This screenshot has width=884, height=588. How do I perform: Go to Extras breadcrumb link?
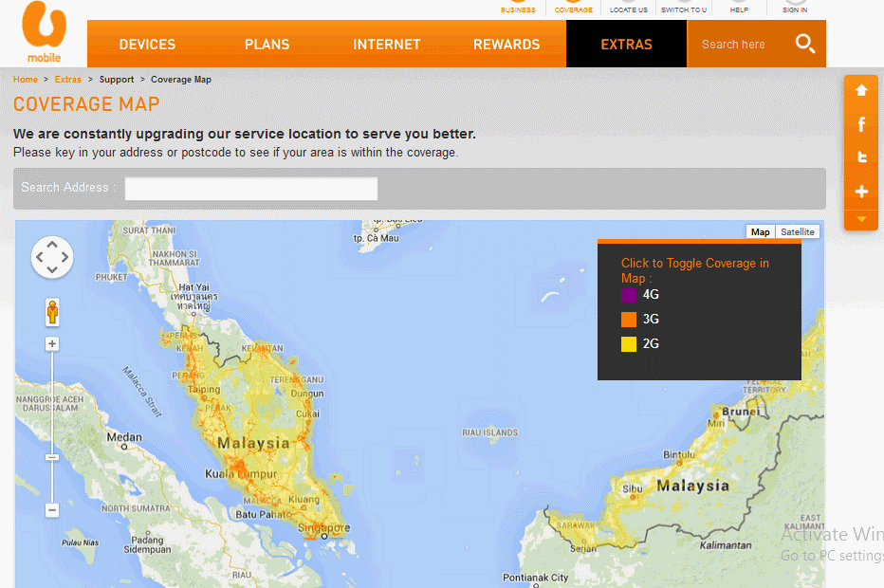click(67, 80)
